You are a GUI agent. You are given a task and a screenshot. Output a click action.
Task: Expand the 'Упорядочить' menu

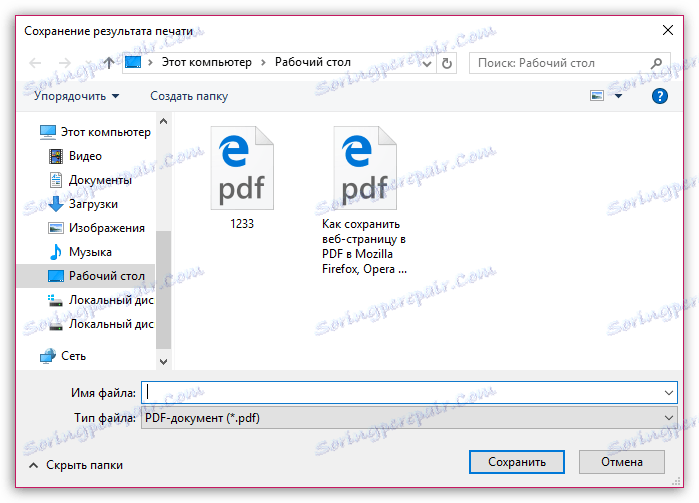coord(77,96)
